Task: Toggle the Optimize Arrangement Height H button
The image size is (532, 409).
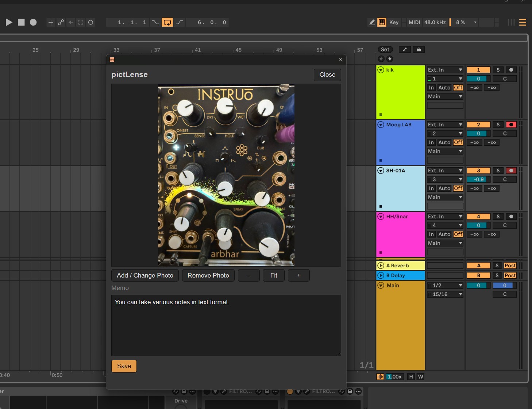Action: pyautogui.click(x=411, y=376)
